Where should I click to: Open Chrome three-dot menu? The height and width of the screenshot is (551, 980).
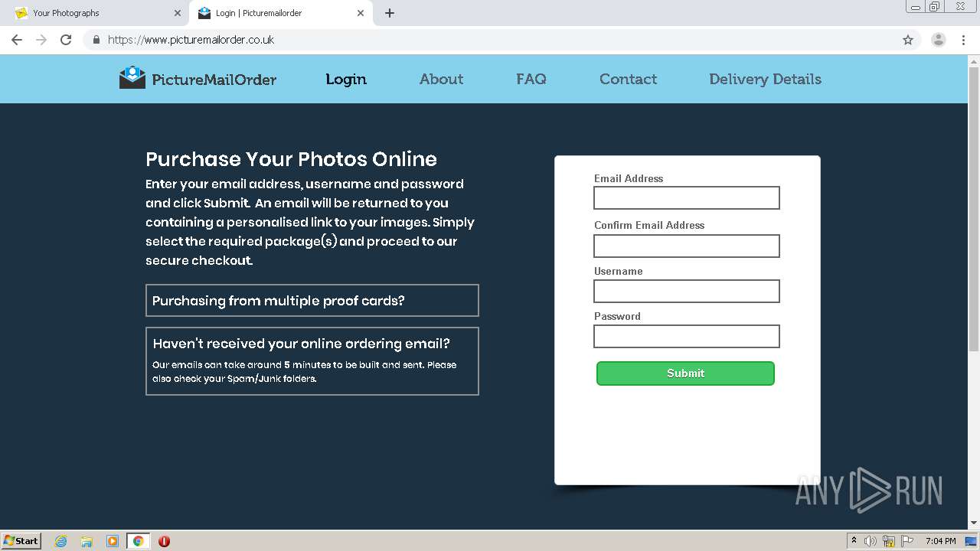(963, 40)
